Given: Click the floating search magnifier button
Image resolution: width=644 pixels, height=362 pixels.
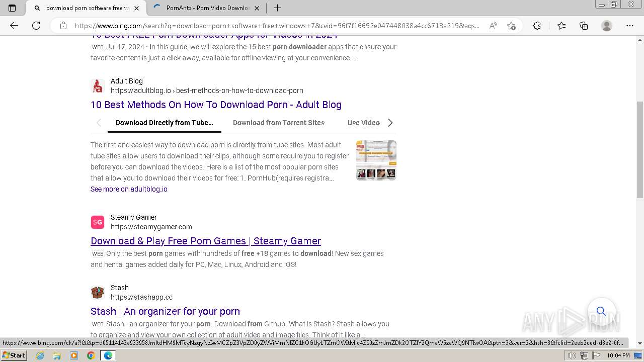Looking at the screenshot, I should (601, 311).
